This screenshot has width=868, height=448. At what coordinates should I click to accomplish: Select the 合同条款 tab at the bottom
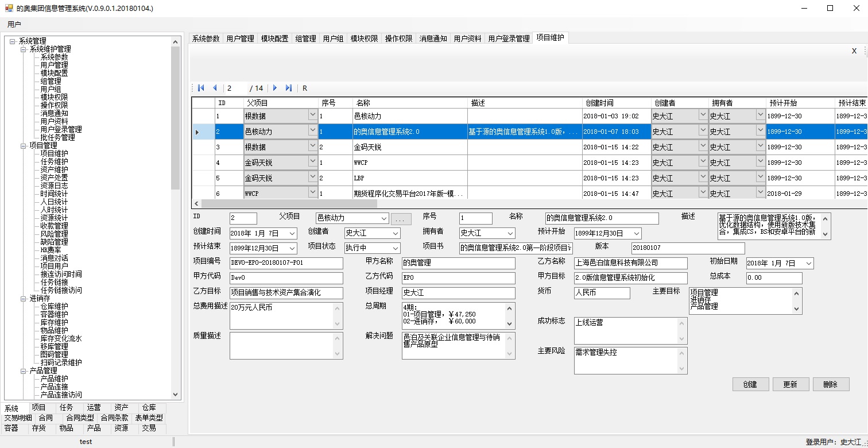tap(114, 418)
